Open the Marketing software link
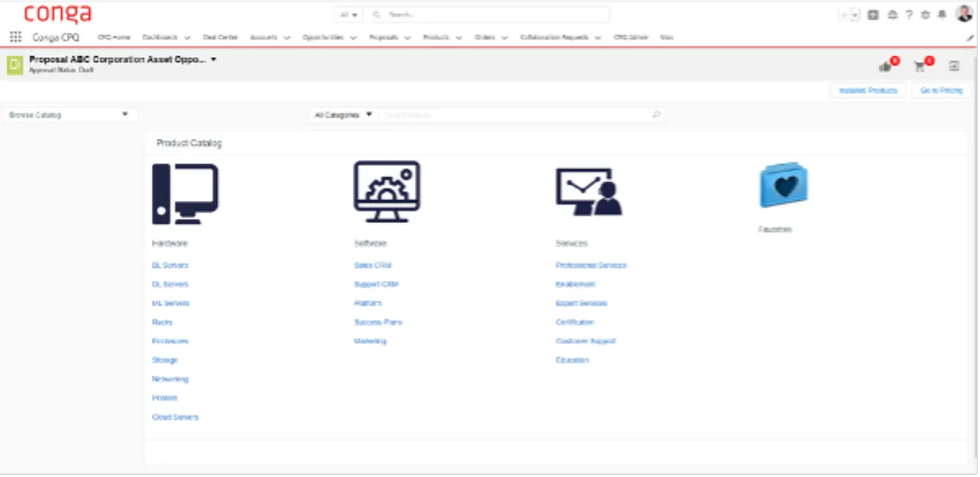The width and height of the screenshot is (980, 477). click(370, 341)
